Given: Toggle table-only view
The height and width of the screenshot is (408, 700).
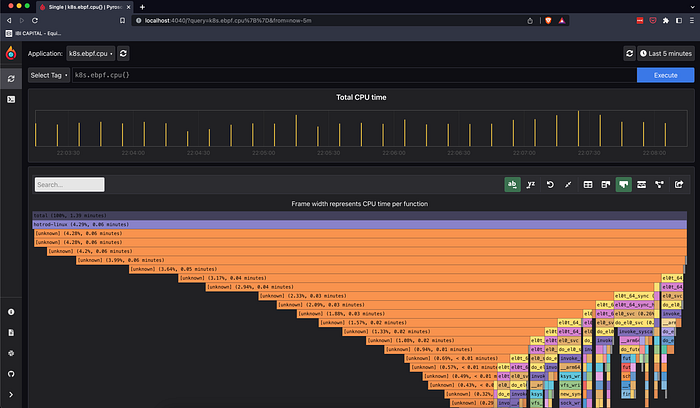Looking at the screenshot, I should click(588, 184).
